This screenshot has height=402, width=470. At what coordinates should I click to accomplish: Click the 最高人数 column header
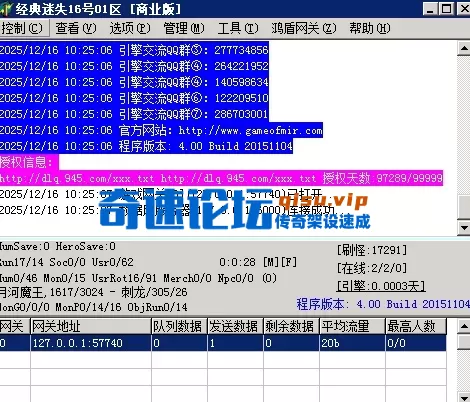coord(416,326)
